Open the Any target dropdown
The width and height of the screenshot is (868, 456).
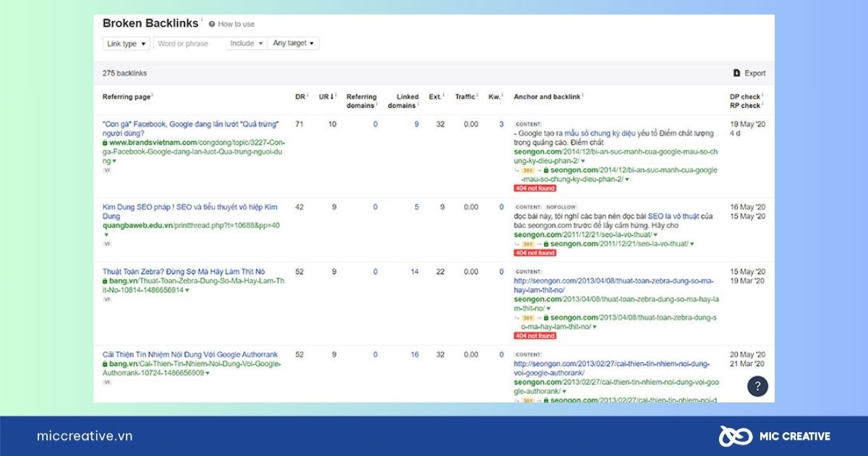point(294,43)
